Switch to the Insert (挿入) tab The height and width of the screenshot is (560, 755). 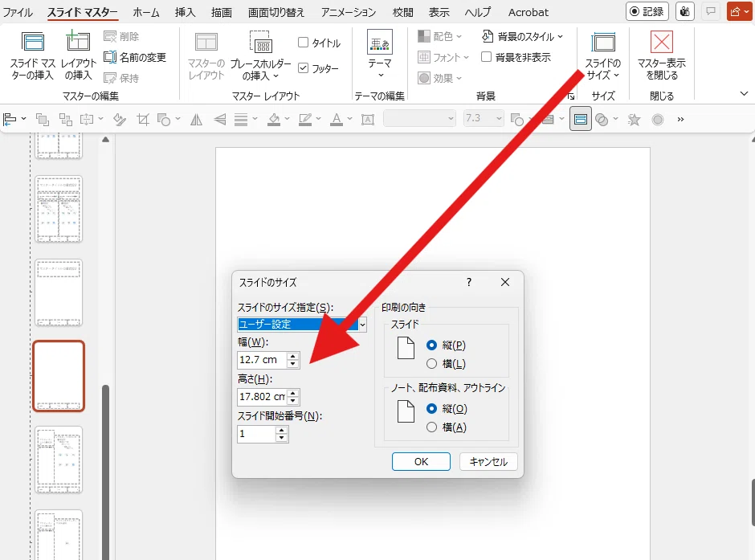185,12
